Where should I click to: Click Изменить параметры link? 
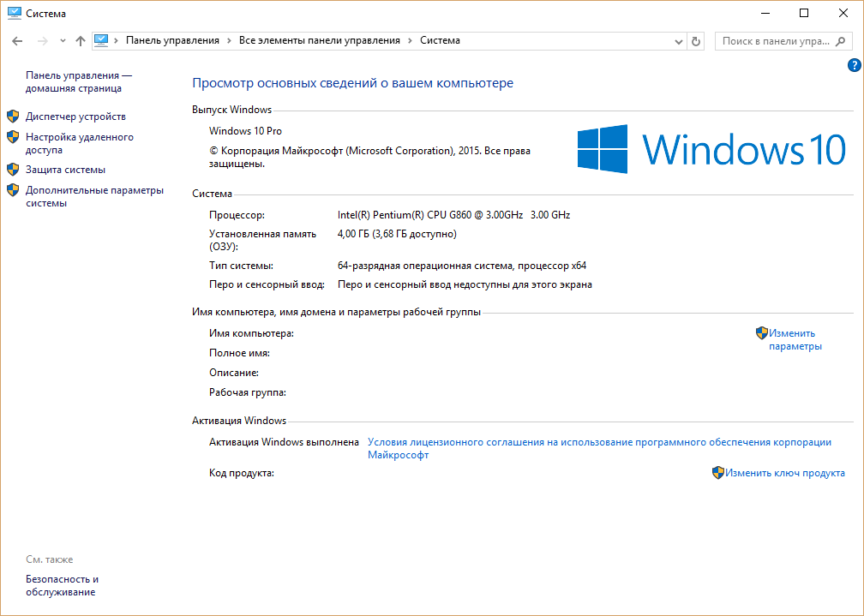(795, 339)
